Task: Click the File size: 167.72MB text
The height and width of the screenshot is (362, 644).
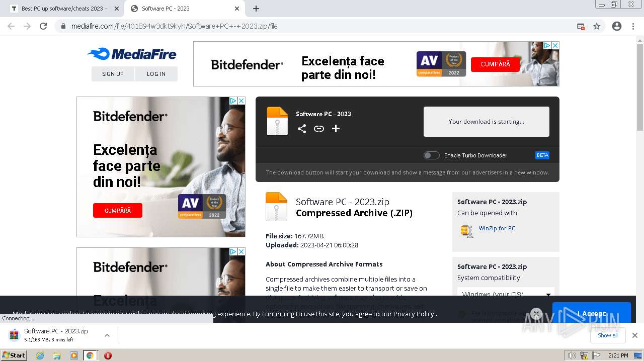Action: pos(295,236)
